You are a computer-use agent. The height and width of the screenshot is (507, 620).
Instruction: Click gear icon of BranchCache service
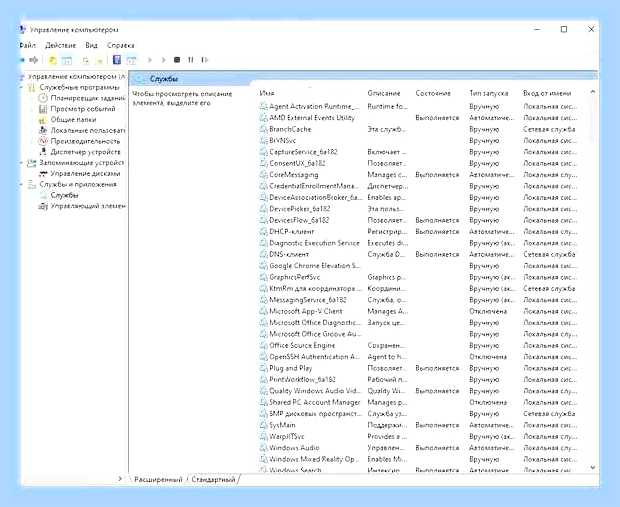pyautogui.click(x=263, y=129)
